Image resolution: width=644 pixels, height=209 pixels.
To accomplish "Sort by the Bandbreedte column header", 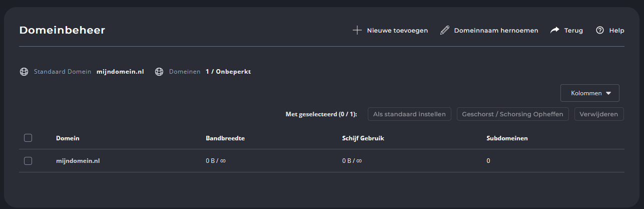I will click(225, 138).
